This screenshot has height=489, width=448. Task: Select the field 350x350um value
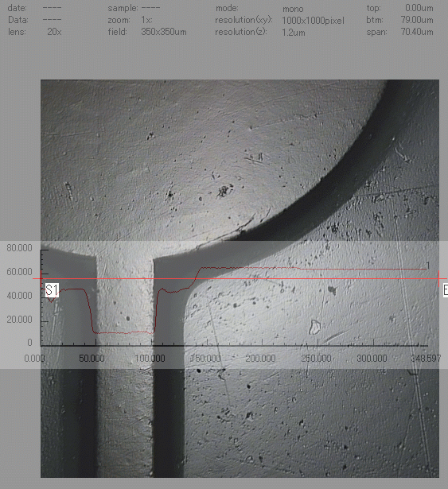pos(164,32)
